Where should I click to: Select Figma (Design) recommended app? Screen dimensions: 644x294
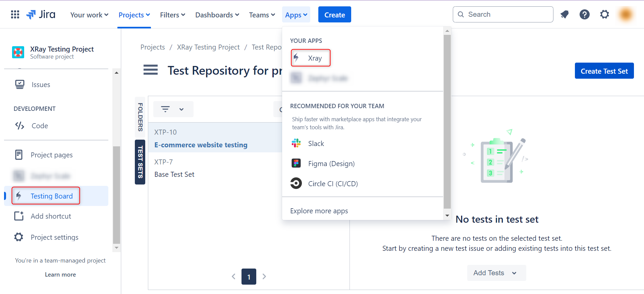point(331,164)
